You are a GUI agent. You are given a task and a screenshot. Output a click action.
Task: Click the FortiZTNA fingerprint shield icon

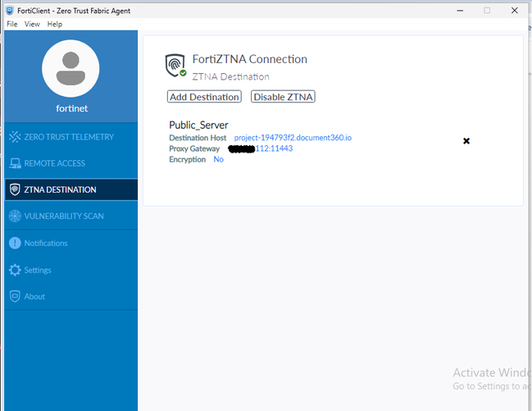coord(175,65)
